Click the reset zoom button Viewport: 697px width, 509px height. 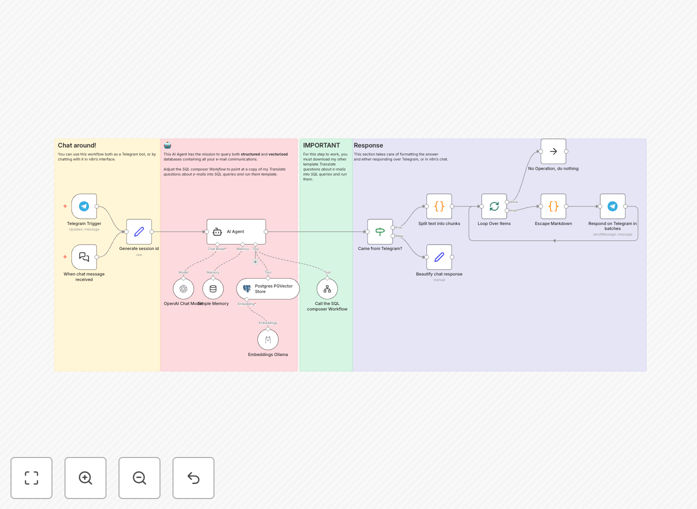point(193,478)
